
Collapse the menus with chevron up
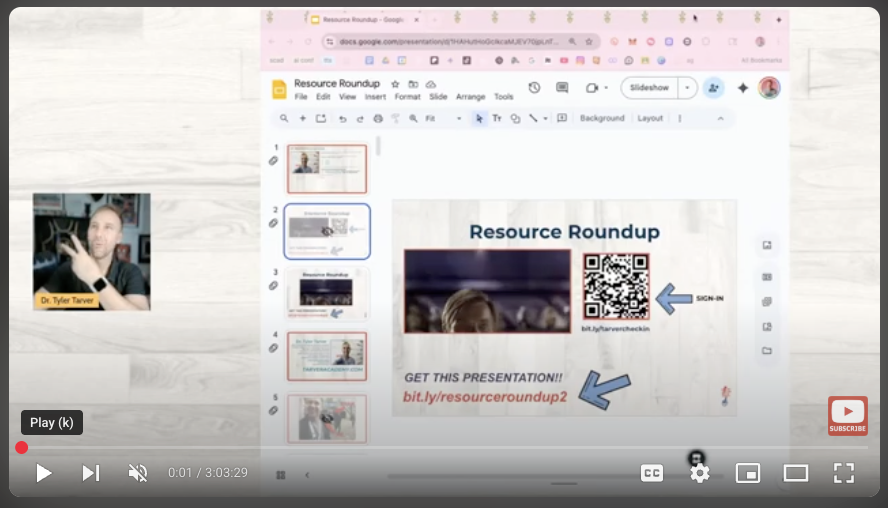[x=720, y=118]
